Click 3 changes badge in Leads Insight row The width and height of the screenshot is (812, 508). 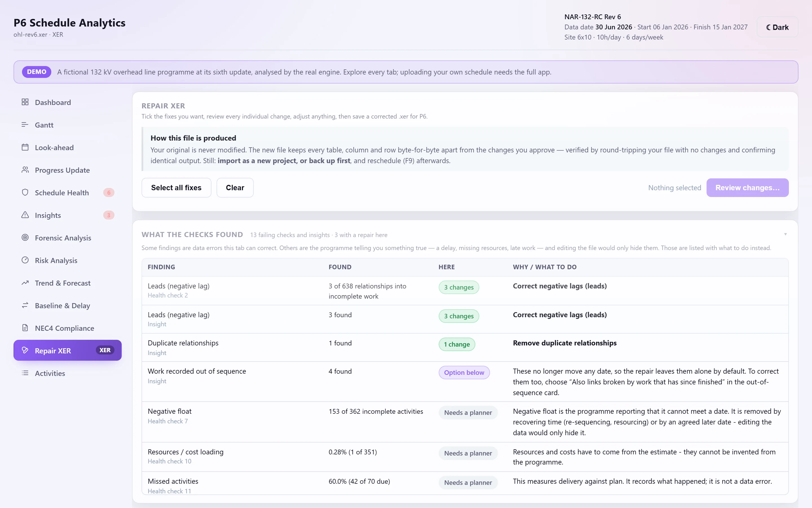[459, 316]
